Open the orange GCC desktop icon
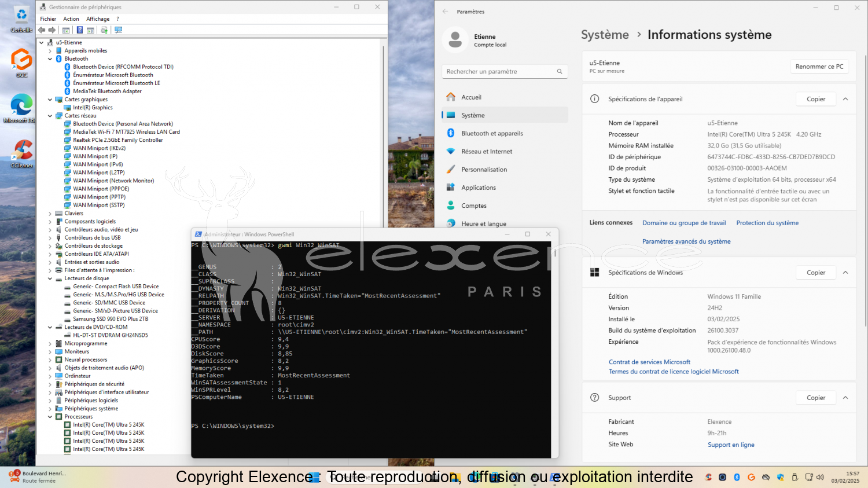Screen dimensions: 868x488 [21, 63]
